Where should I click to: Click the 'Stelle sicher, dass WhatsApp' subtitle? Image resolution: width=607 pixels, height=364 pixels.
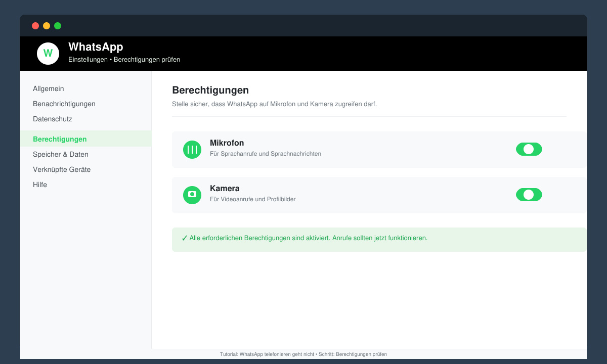click(x=275, y=104)
